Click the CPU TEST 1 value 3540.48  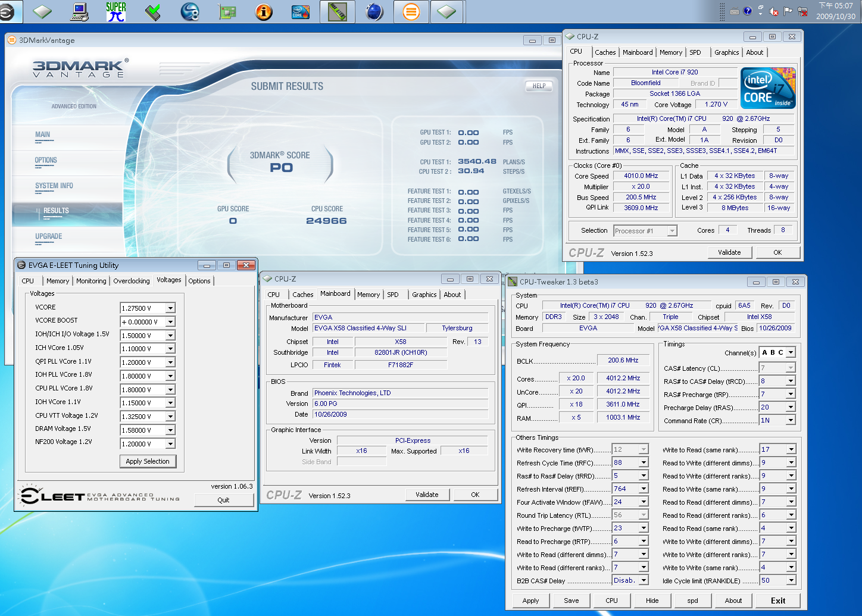477,161
